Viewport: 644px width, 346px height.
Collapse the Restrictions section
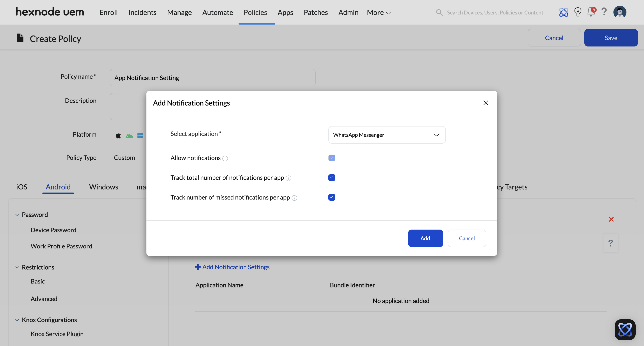17,267
